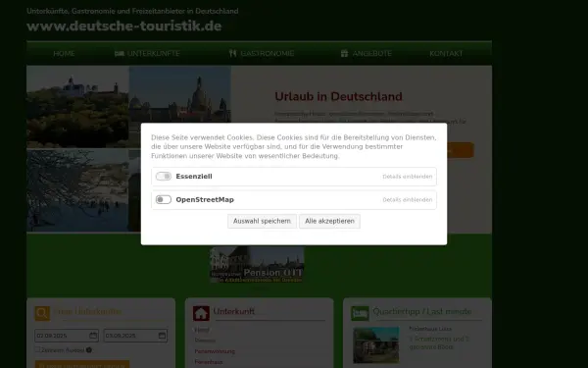The image size is (588, 368).
Task: Open the GASTRONOMIE menu item
Action: (267, 54)
